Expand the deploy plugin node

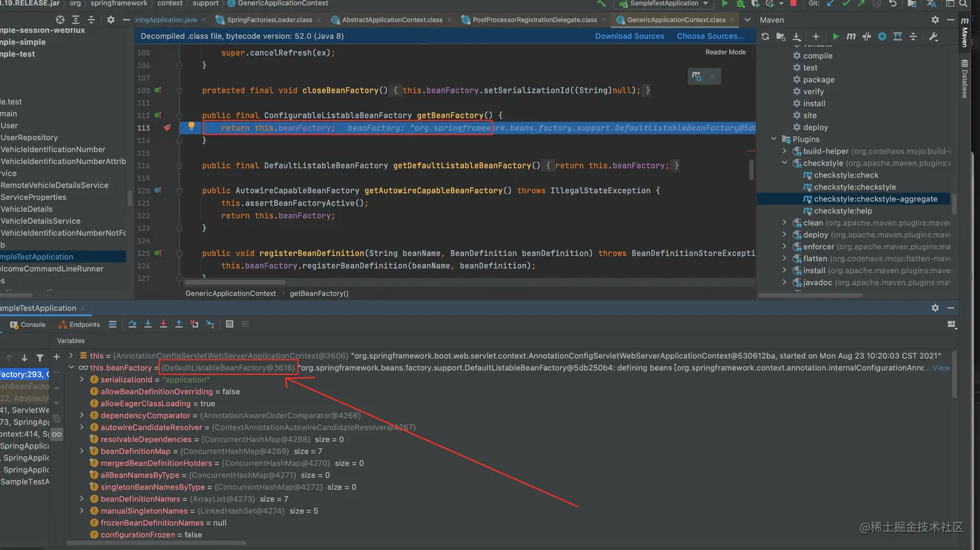click(784, 235)
